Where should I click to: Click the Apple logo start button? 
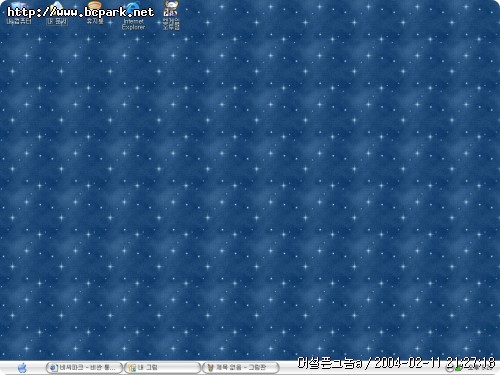tap(22, 368)
